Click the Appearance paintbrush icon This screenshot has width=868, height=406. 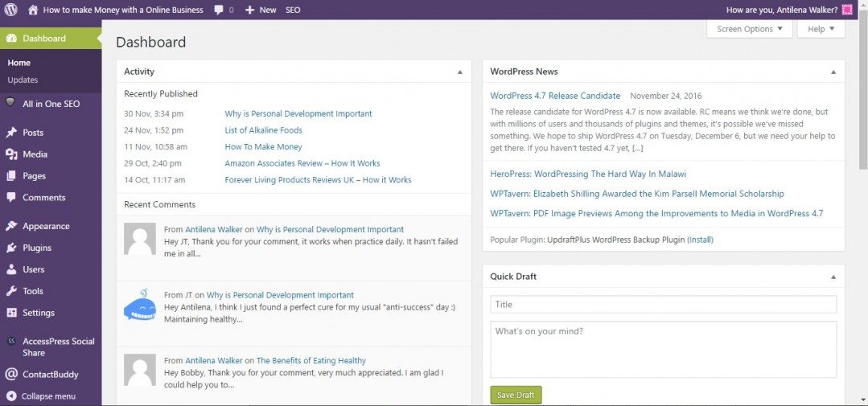pyautogui.click(x=11, y=226)
